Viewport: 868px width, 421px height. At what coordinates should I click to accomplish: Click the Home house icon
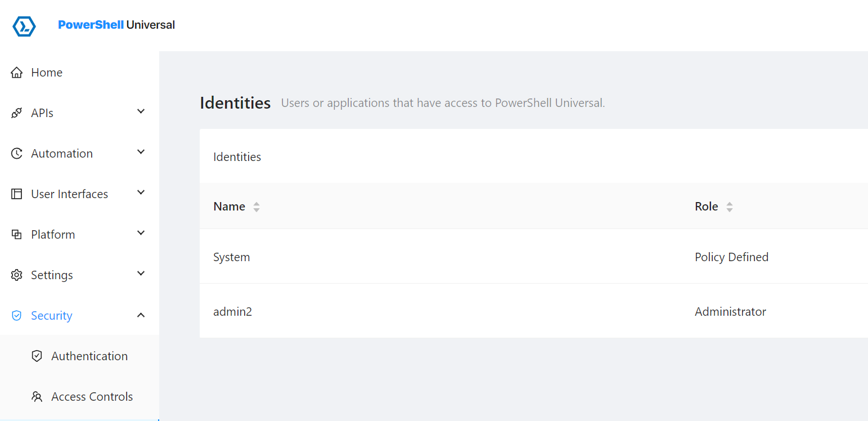(17, 73)
